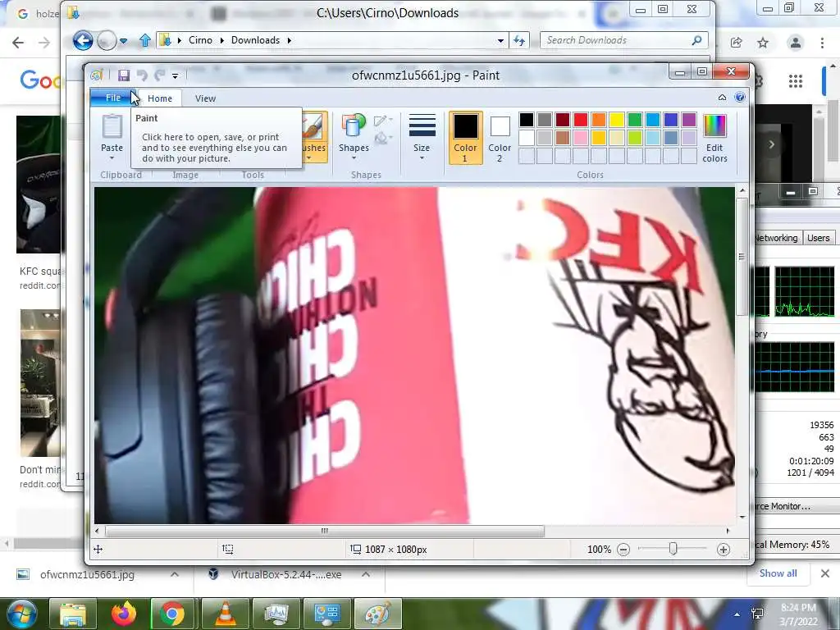Click the horizontal scrollbar thumb in Paint

point(325,531)
